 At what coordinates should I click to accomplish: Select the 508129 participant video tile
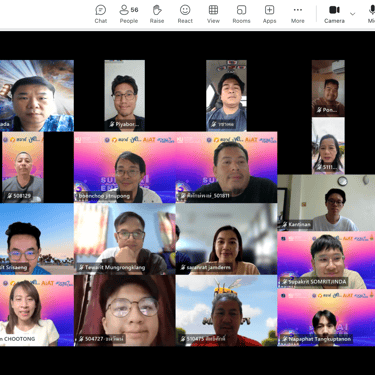point(23,167)
